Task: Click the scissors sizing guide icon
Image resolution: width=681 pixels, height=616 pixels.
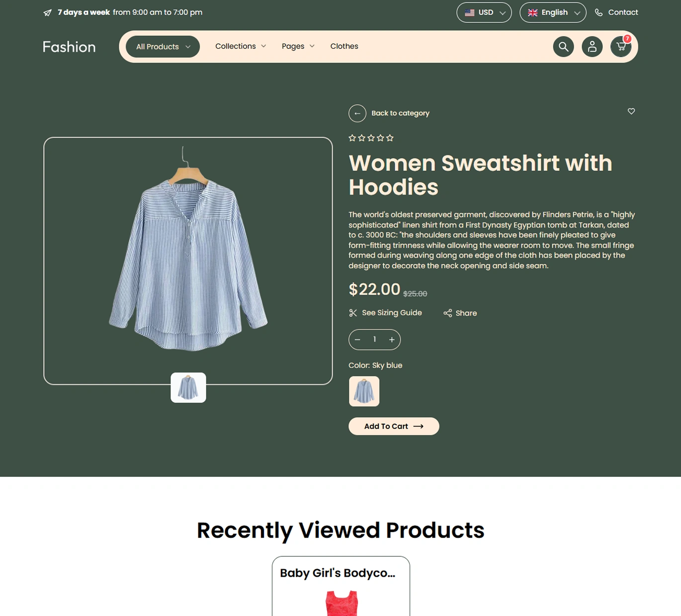Action: [x=353, y=312]
